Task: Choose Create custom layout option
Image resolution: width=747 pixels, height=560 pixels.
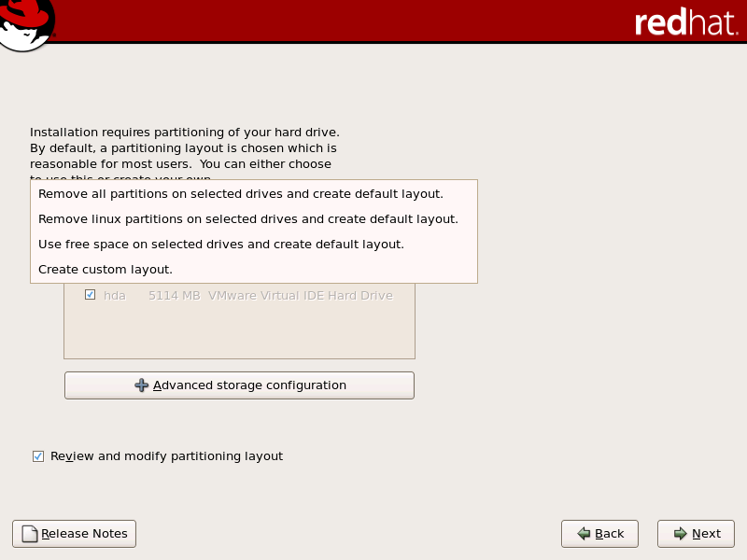Action: click(x=103, y=269)
